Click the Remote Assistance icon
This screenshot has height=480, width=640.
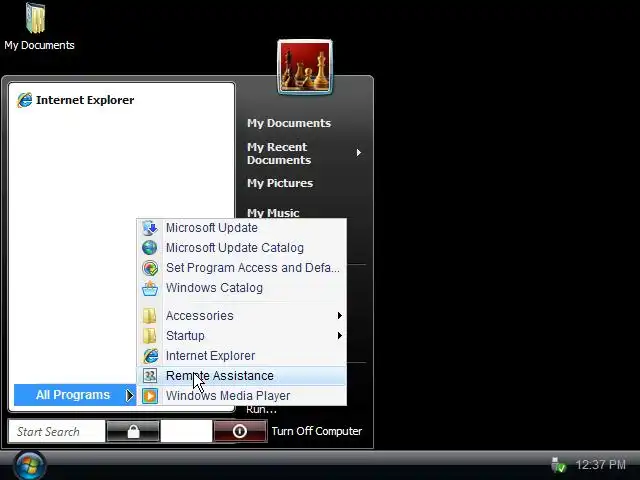click(x=150, y=376)
